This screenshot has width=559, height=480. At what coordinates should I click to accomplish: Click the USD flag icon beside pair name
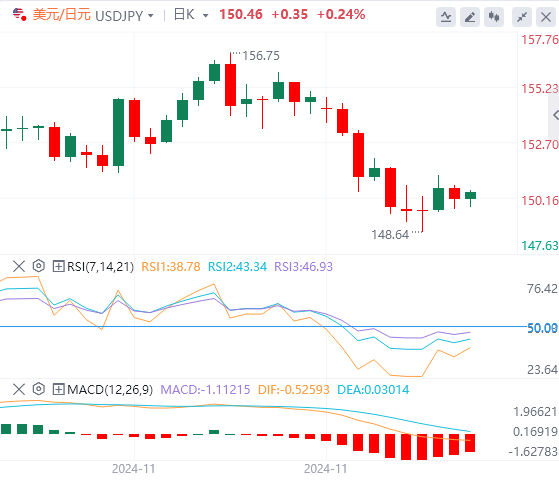(x=19, y=15)
